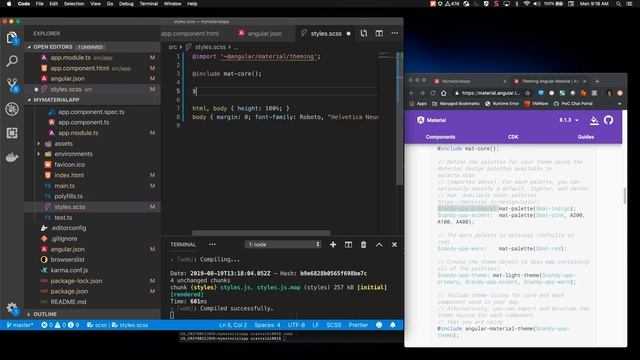Expand the OUTLINE section
The image size is (640, 360).
pos(44,314)
